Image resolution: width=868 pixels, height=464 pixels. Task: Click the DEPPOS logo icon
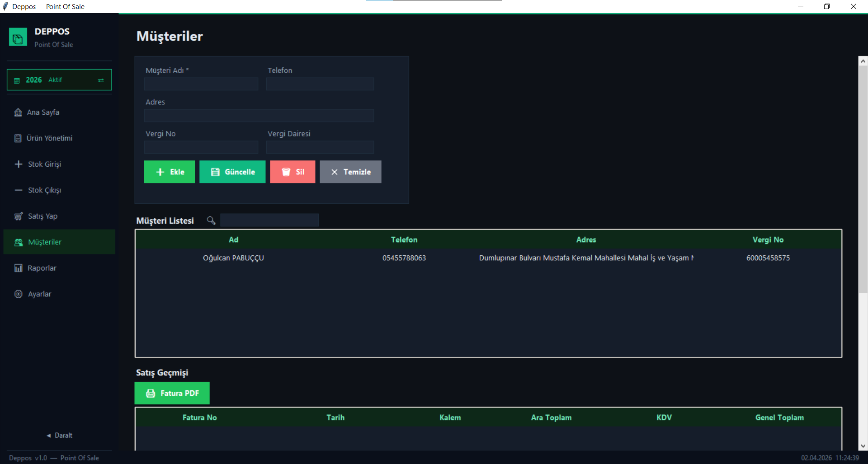tap(18, 37)
